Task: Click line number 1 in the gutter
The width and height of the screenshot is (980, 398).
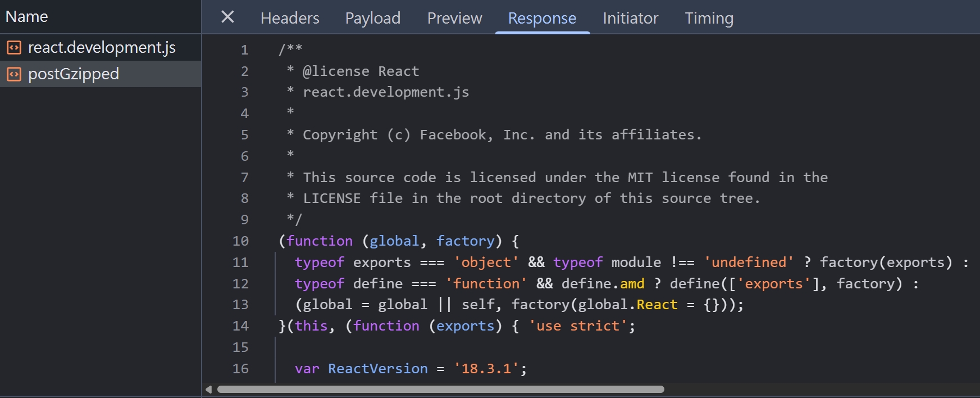Action: click(x=244, y=50)
